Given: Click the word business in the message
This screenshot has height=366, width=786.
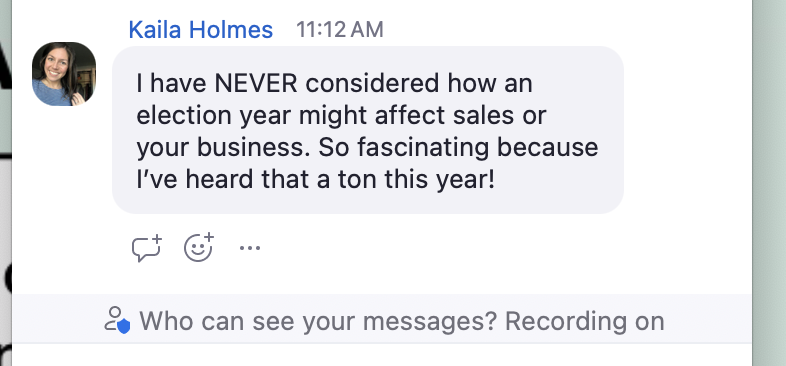Looking at the screenshot, I should (x=254, y=147).
